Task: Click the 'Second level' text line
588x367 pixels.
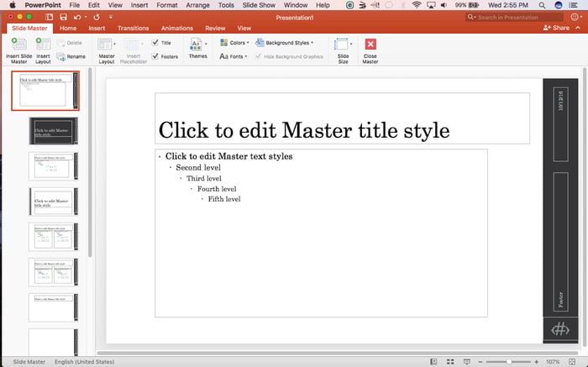Action: 198,168
